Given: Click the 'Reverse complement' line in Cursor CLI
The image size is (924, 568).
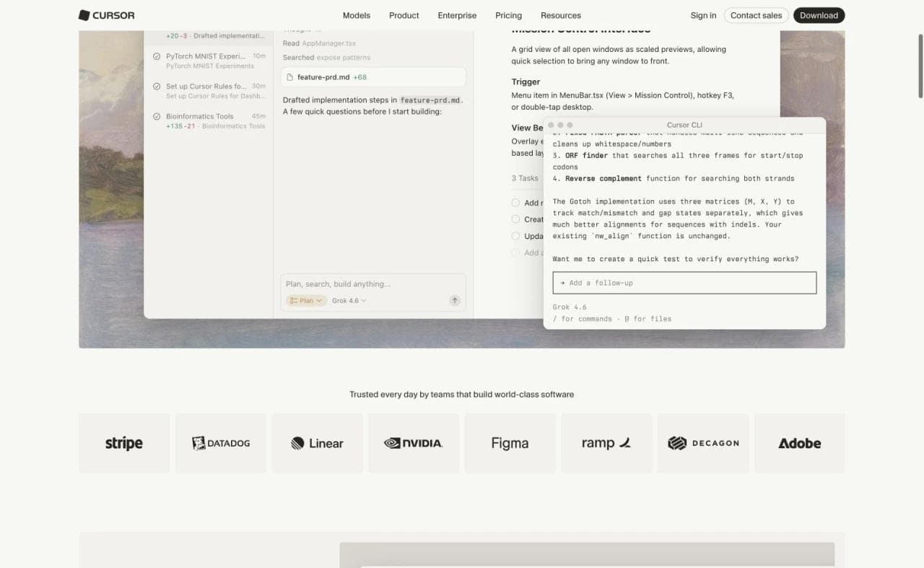Looking at the screenshot, I should point(673,178).
